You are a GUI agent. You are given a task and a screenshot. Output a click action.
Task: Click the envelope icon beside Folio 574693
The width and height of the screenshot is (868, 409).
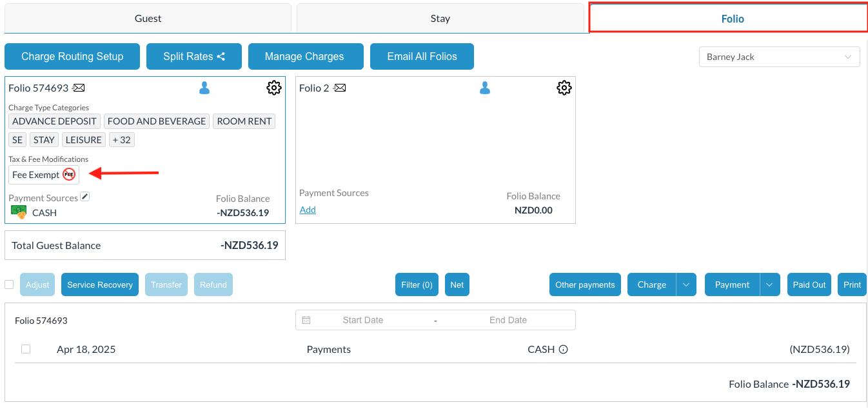(79, 88)
